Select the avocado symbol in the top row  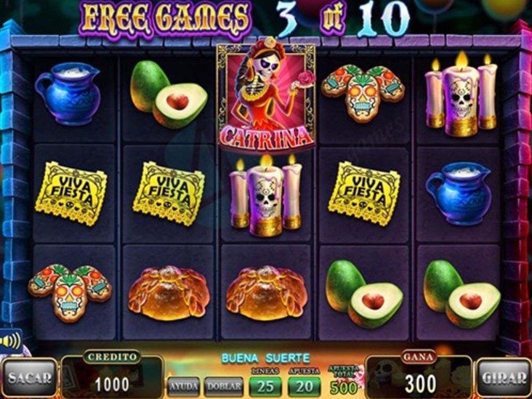(x=169, y=94)
